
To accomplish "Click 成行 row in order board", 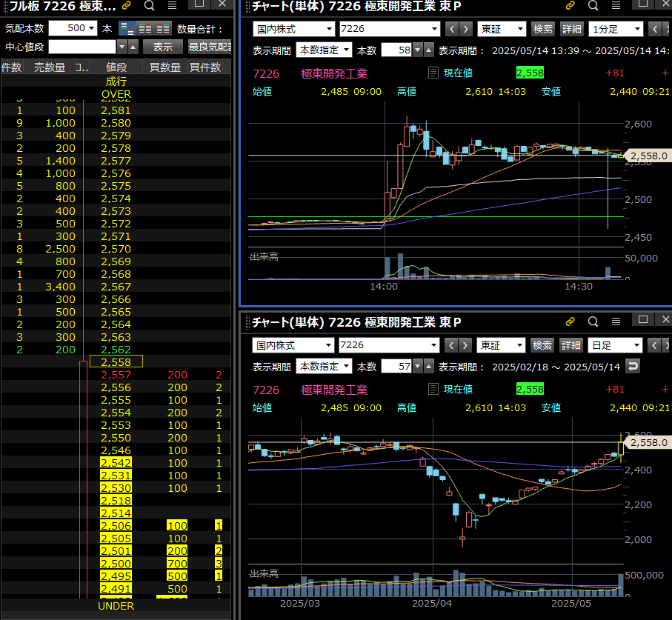I will coord(116,81).
